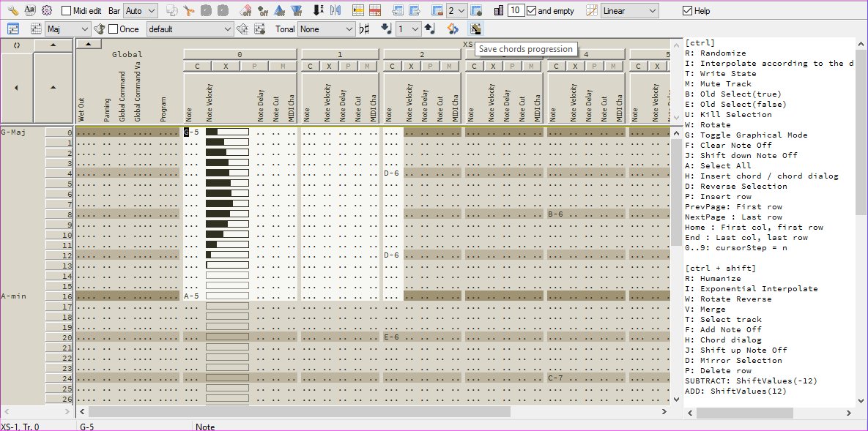Click the C button of track 0

(x=197, y=67)
